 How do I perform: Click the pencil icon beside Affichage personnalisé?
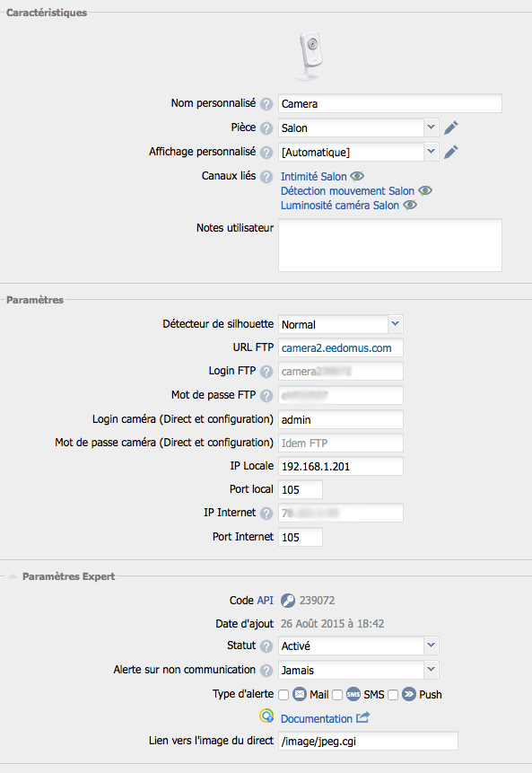[450, 152]
